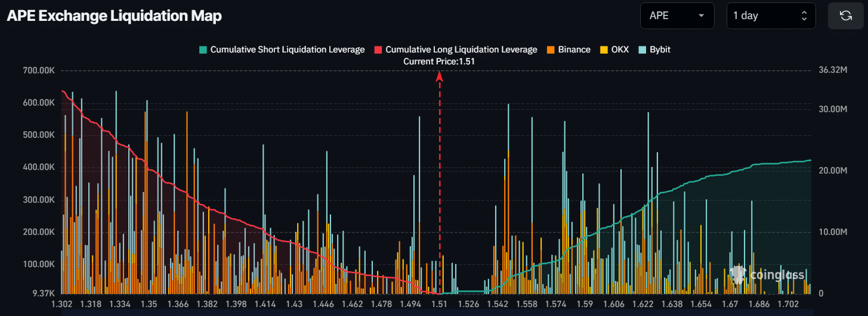Toggle the Bybit series in legend
The width and height of the screenshot is (868, 316).
coord(654,49)
